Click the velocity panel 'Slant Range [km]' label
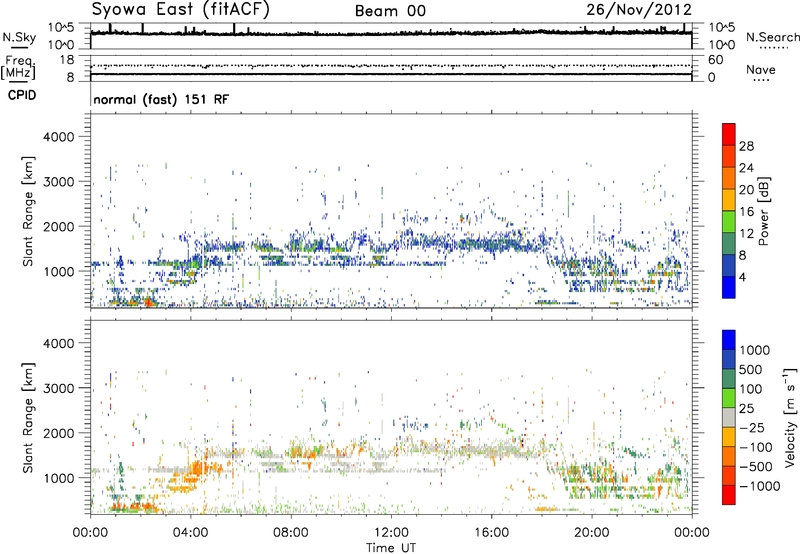 tap(28, 418)
